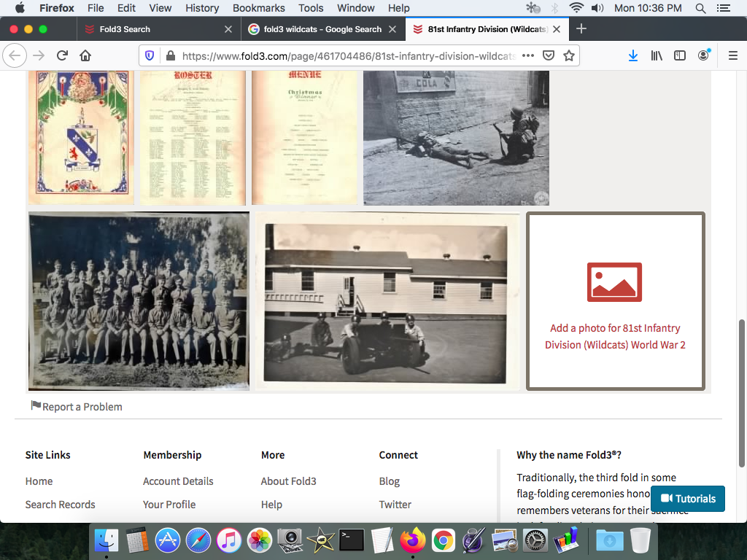Save page to Pocket icon
The width and height of the screenshot is (747, 560).
click(x=549, y=55)
